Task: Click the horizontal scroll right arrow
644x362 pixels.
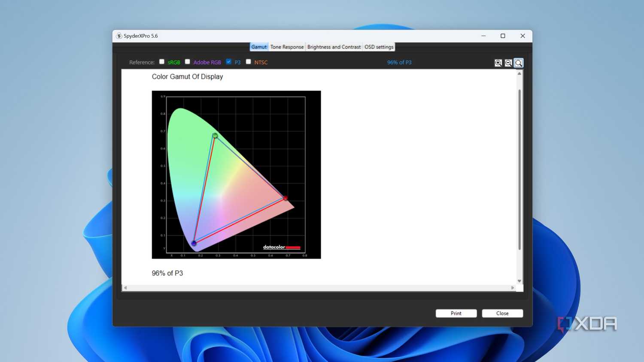Action: tap(513, 288)
